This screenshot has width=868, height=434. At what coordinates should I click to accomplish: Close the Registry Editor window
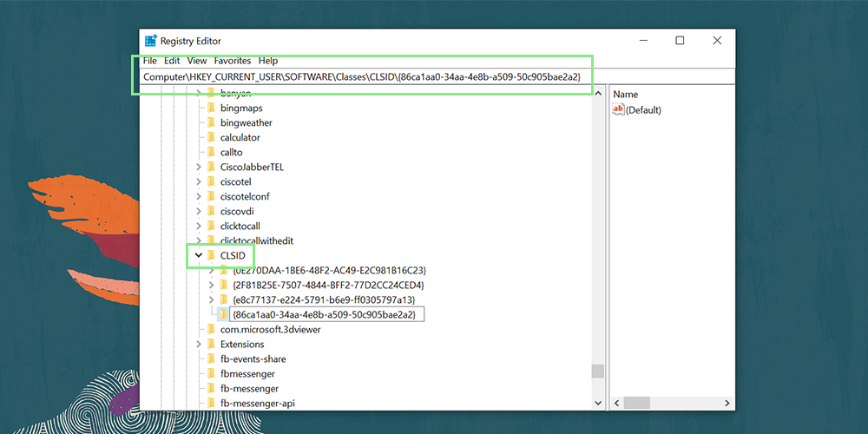click(717, 41)
